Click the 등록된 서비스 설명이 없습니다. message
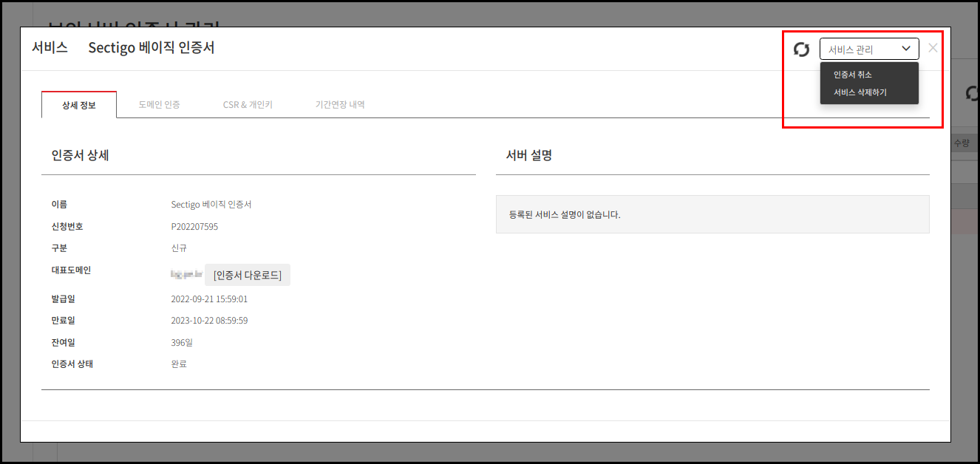980x464 pixels. pyautogui.click(x=565, y=215)
